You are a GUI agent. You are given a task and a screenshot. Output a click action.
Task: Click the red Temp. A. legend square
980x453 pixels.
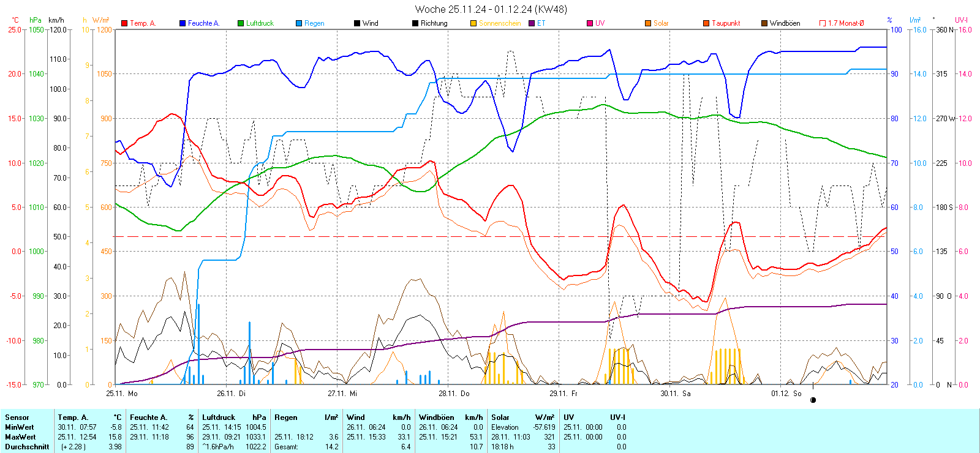click(x=124, y=23)
